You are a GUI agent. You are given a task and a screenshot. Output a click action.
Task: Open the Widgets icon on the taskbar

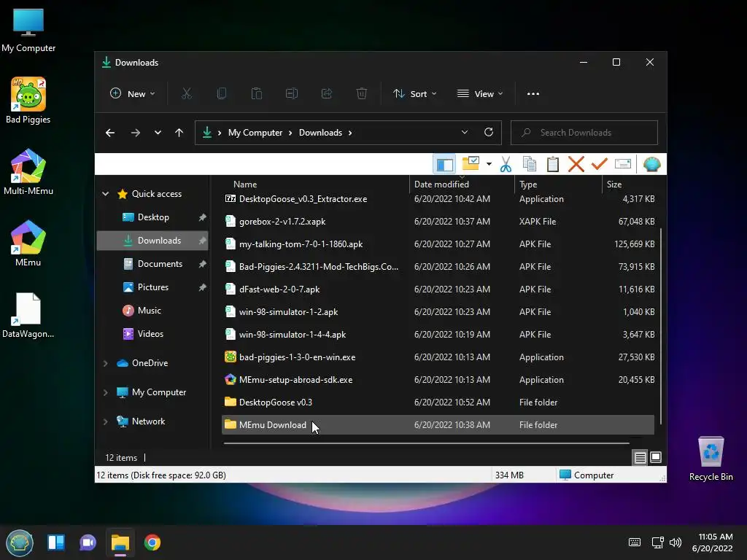point(56,542)
